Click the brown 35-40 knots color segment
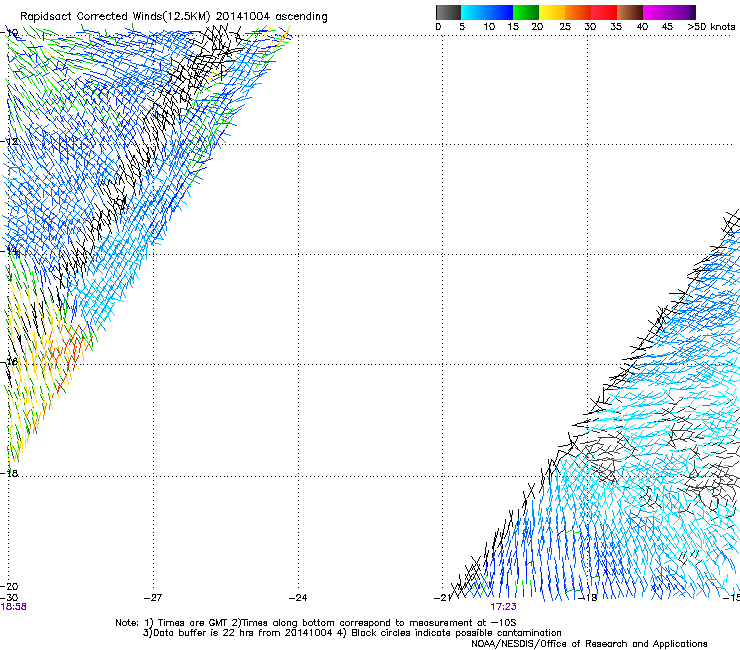 point(630,12)
